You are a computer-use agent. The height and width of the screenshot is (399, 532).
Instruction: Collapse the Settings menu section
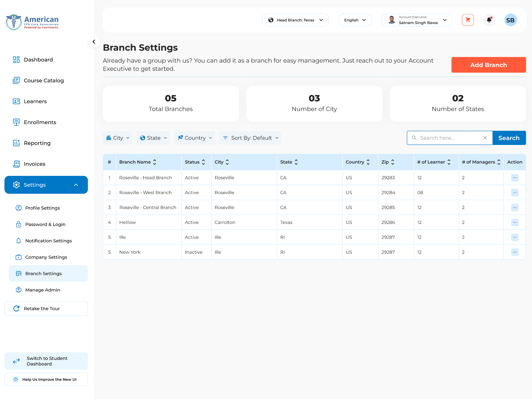tap(46, 185)
